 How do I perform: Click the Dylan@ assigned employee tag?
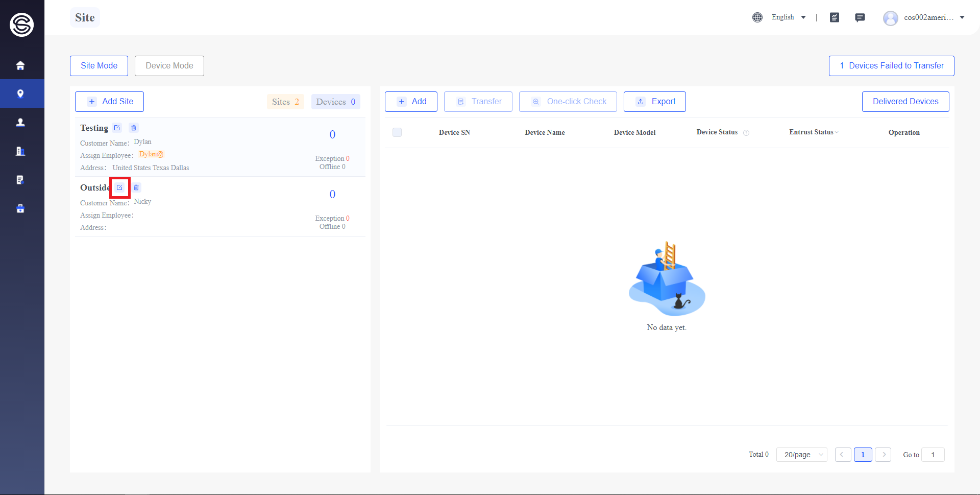[x=151, y=154]
